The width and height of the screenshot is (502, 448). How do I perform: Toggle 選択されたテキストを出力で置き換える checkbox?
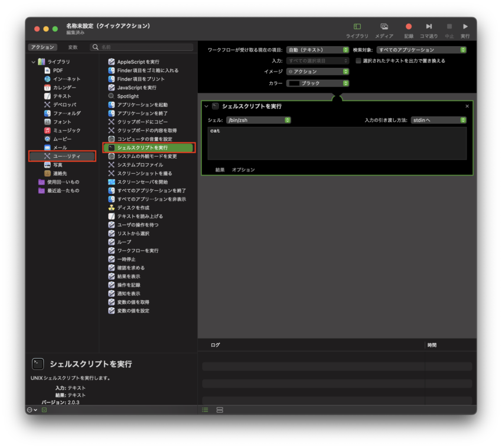[x=358, y=60]
